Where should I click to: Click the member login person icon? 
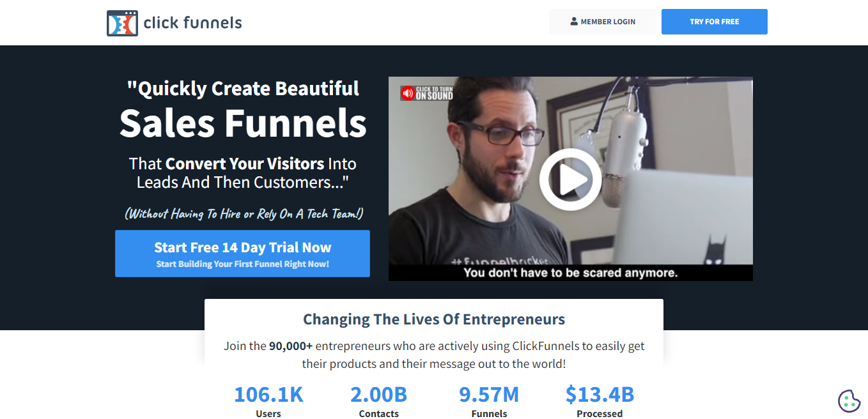tap(574, 22)
